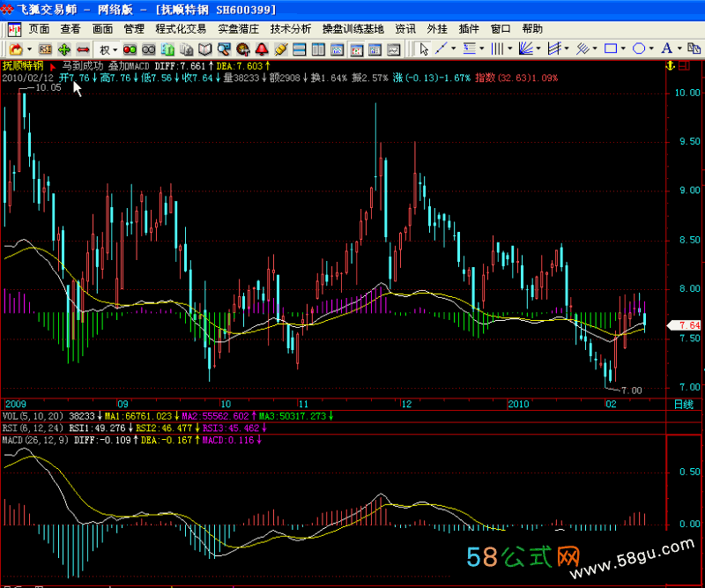Open the 程式化交易 menu
Viewport: 705px width, 588px height.
point(181,29)
